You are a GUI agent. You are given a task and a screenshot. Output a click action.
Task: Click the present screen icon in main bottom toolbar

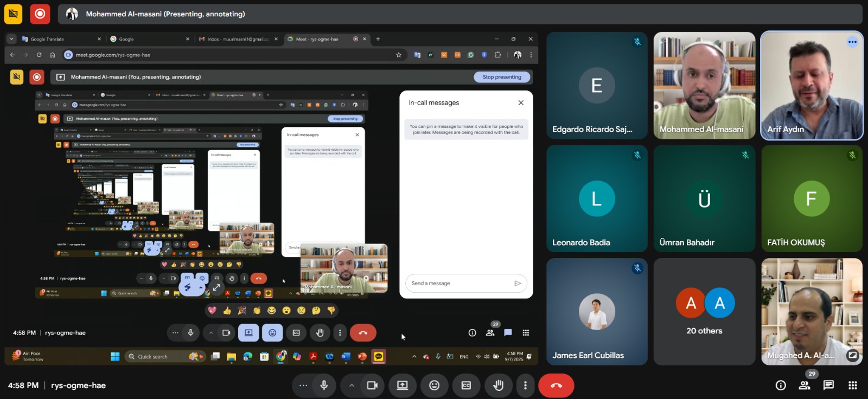tap(402, 385)
